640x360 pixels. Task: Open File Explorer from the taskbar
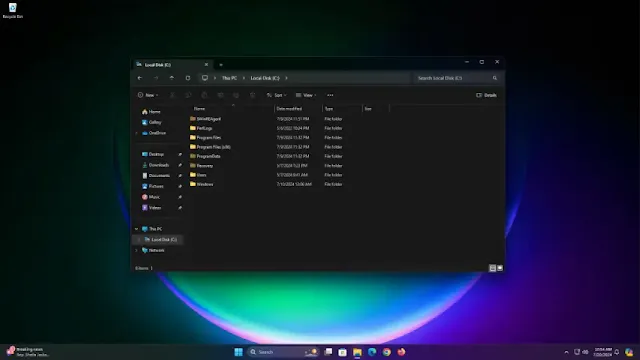coord(357,352)
